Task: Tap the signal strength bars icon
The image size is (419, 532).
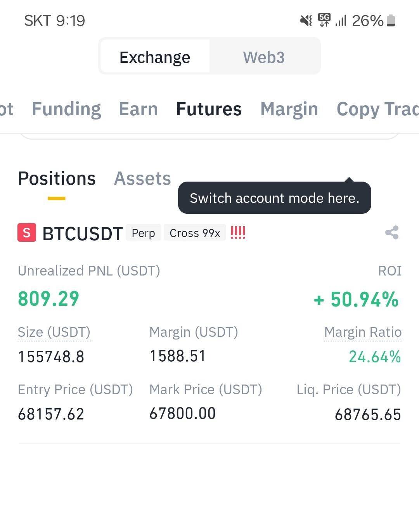Action: pos(341,21)
